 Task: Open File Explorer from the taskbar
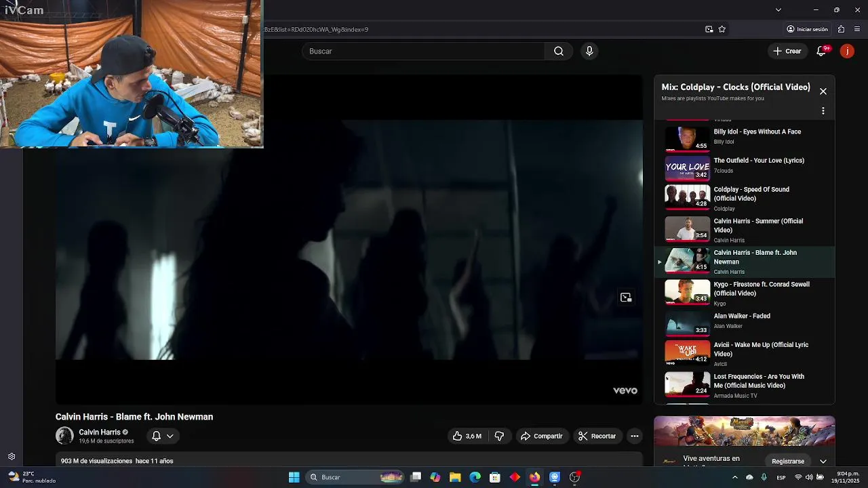pos(455,477)
